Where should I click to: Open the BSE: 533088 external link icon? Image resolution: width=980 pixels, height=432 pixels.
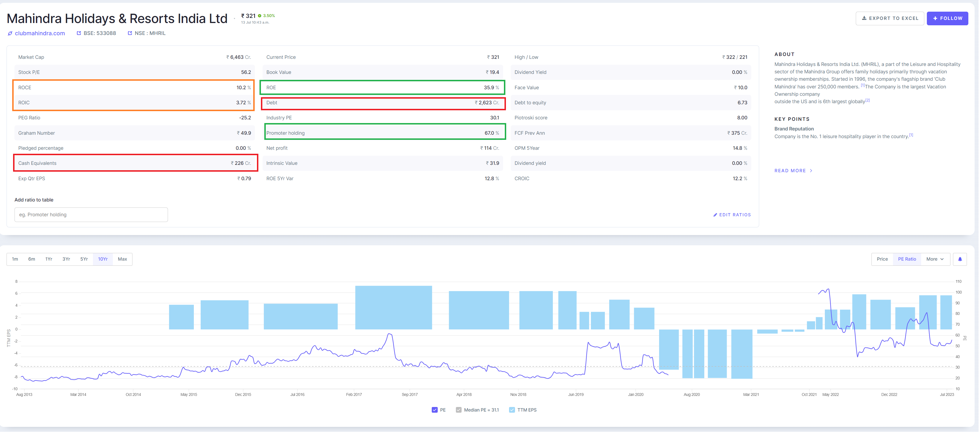[79, 33]
